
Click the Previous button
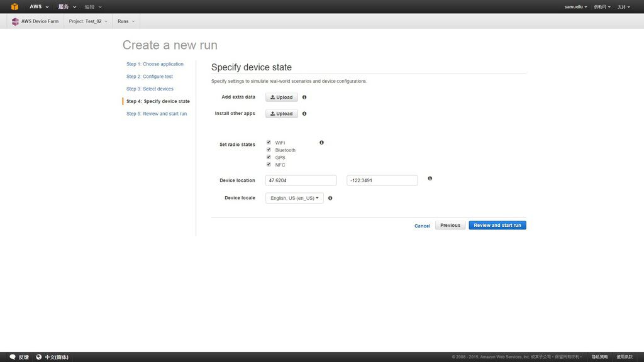[450, 226]
